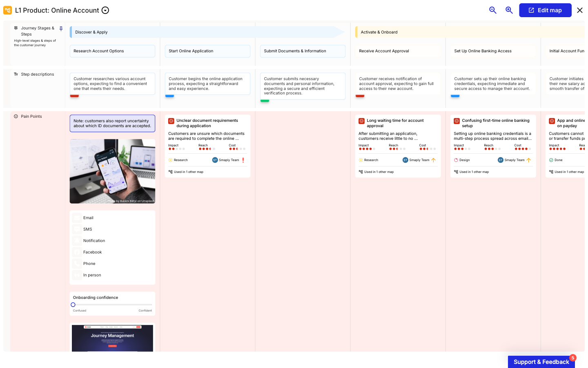The image size is (588, 368).
Task: Click priority arrow on Confusing first-time banking card
Action: [528, 160]
